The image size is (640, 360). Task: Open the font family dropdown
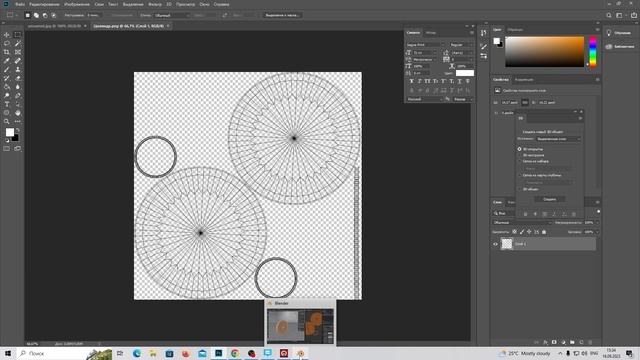[x=425, y=44]
